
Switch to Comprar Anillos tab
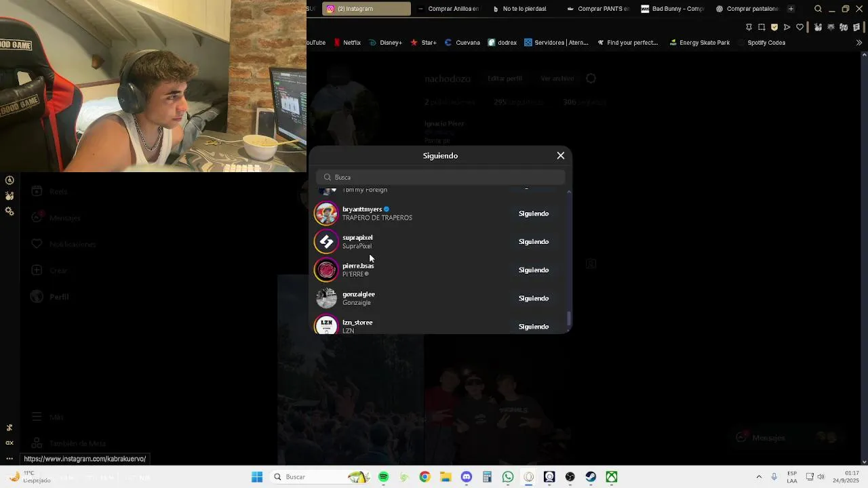[x=448, y=9]
